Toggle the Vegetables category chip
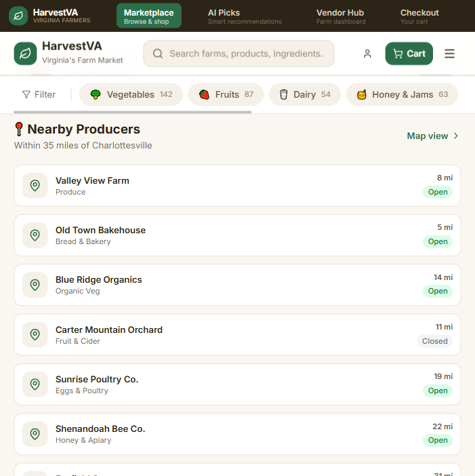The height and width of the screenshot is (476, 475). [x=131, y=95]
